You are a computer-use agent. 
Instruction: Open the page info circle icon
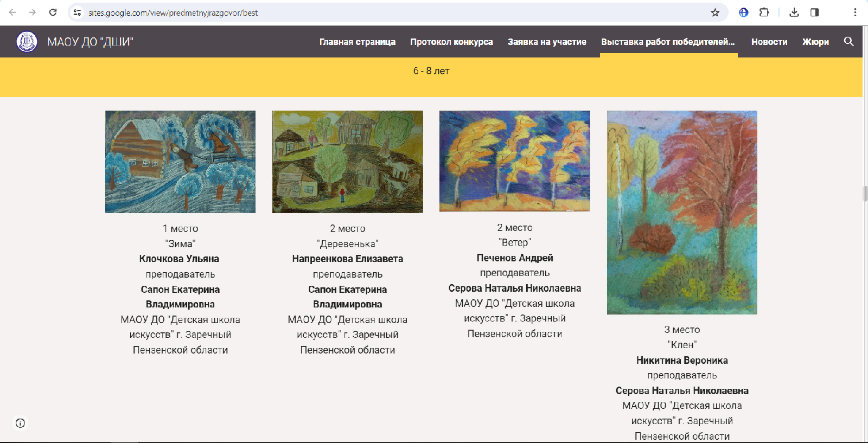coord(21,423)
